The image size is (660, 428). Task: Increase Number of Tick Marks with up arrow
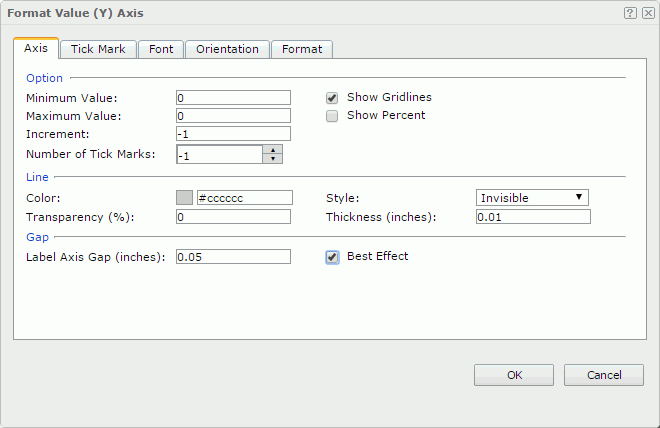click(273, 150)
